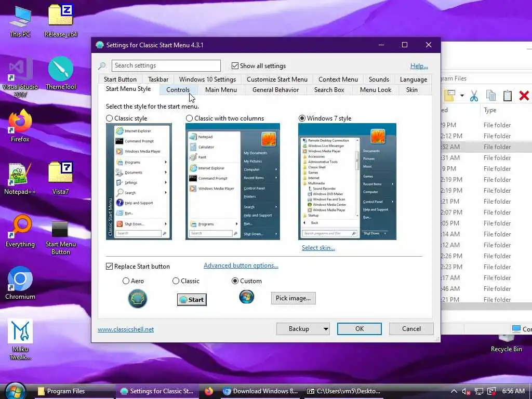Open the Help link
Screen dimensions: 532x399
419,66
